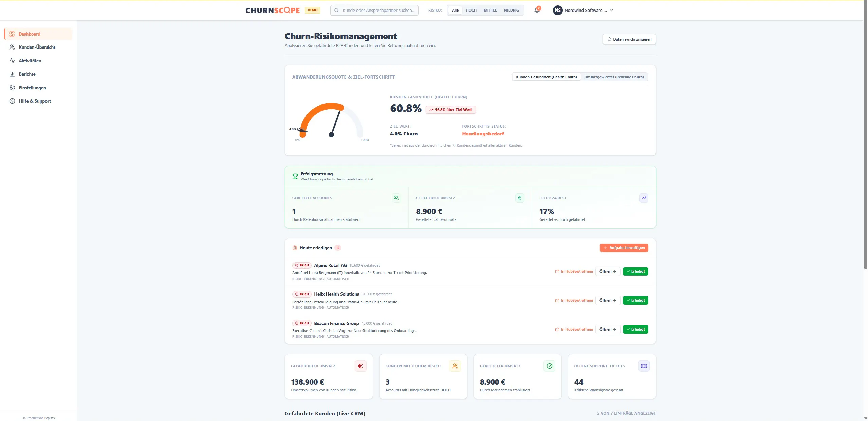Screen dimensions: 868x421
Task: Open Hilfe & Support
Action: coord(38,101)
